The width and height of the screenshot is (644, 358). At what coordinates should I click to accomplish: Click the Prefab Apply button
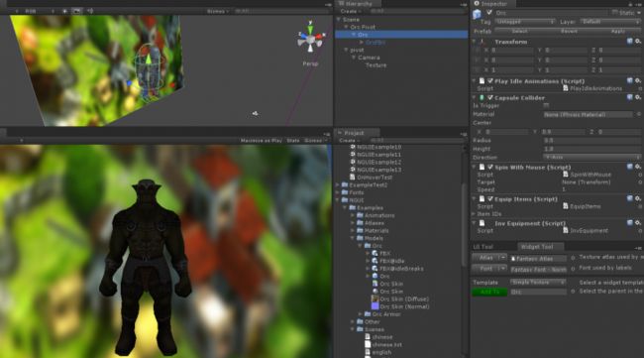pos(618,31)
